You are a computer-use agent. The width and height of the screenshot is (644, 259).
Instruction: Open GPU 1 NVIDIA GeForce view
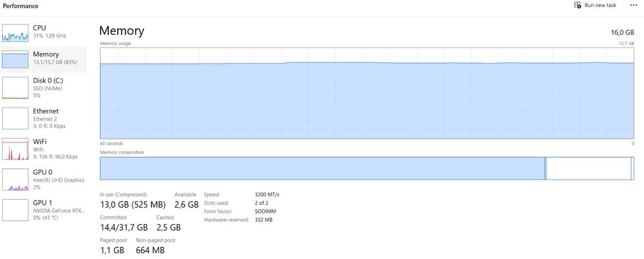[x=43, y=209]
